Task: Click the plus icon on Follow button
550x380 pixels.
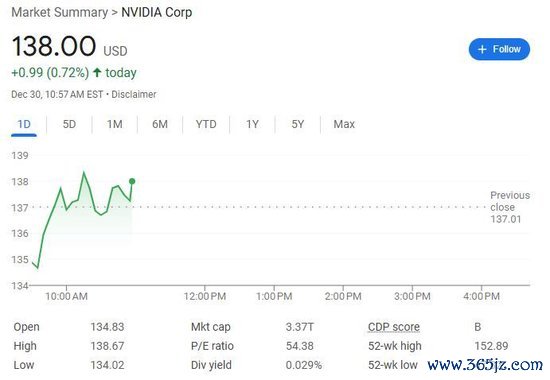Action: 482,49
